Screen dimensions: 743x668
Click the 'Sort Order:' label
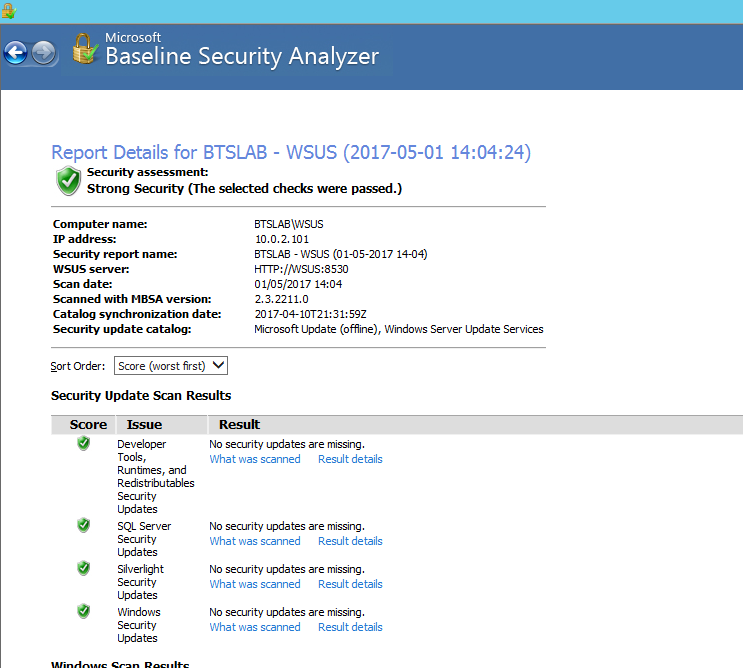tap(78, 366)
